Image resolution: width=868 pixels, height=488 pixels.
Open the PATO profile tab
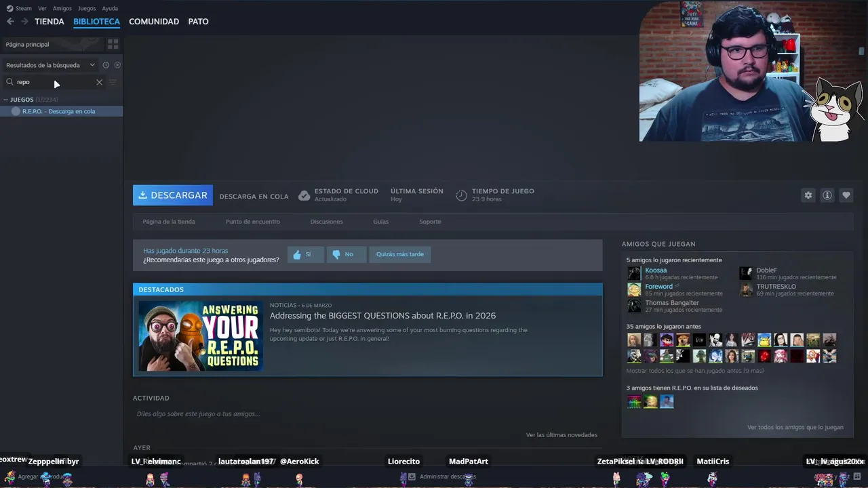(198, 22)
